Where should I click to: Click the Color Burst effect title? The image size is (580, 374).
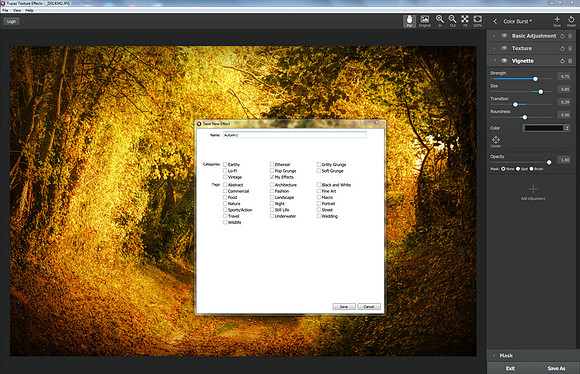click(517, 21)
